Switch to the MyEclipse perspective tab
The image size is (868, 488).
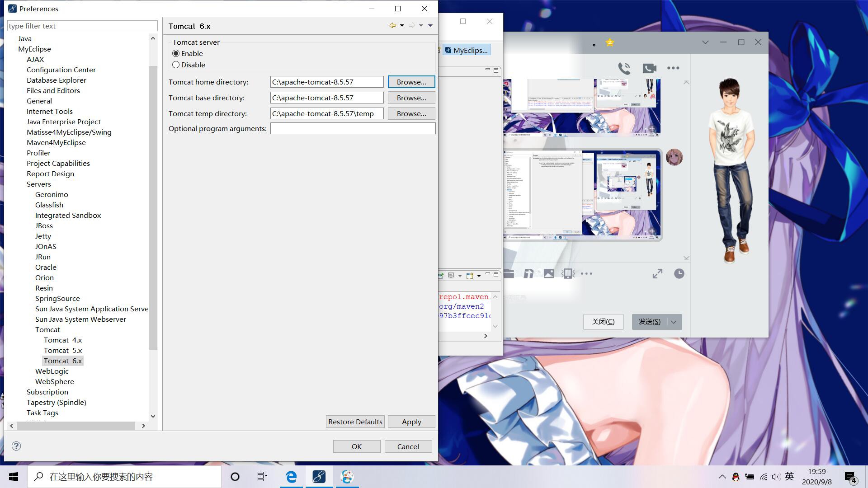(x=467, y=51)
